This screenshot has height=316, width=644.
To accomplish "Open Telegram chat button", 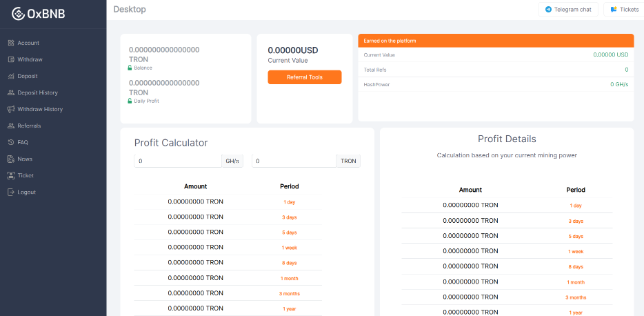I will pos(568,10).
